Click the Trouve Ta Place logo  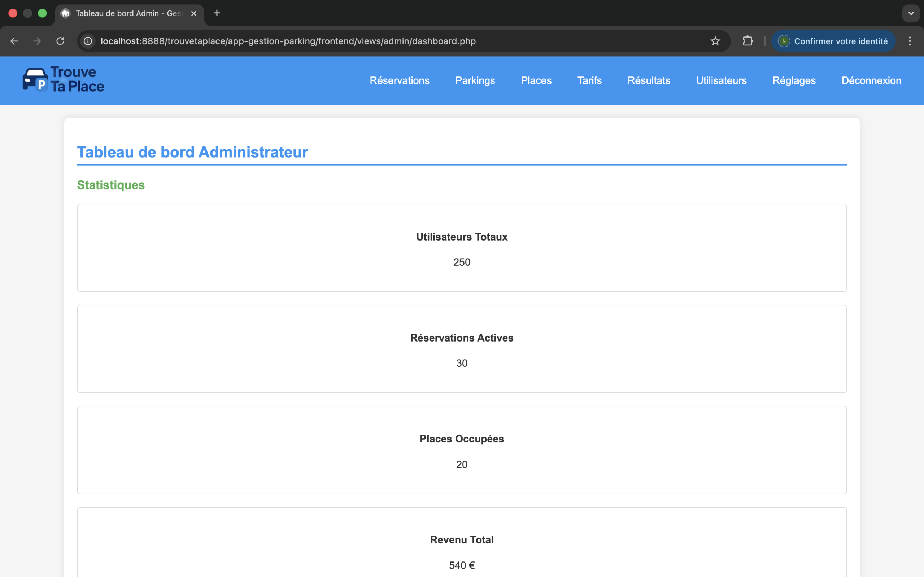coord(64,80)
